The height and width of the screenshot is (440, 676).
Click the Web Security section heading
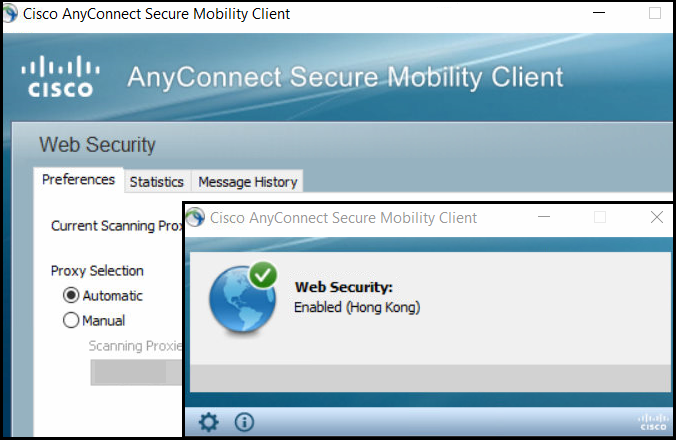(x=97, y=144)
